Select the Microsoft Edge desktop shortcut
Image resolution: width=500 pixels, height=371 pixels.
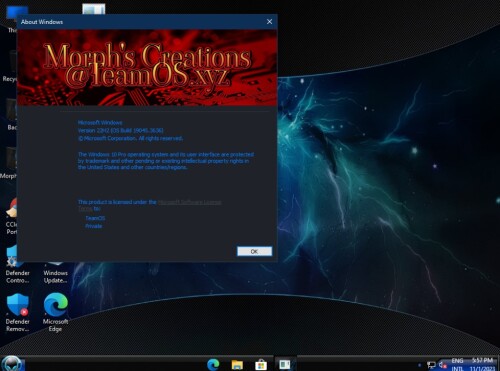[x=55, y=312]
